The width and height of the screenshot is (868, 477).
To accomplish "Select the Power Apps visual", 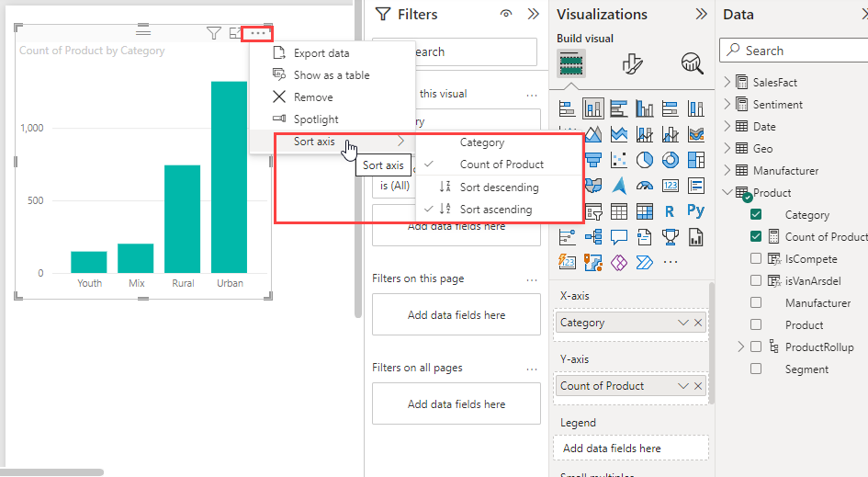I will click(x=618, y=263).
